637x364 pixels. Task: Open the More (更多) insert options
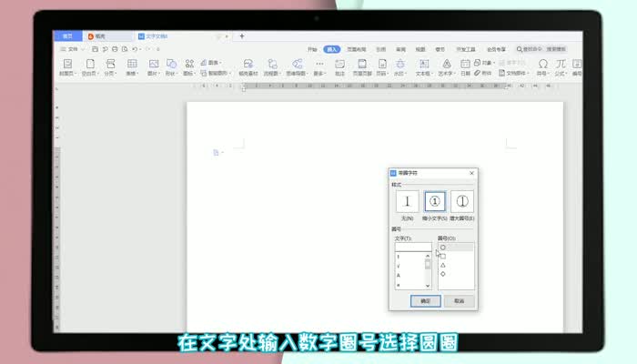[319, 67]
